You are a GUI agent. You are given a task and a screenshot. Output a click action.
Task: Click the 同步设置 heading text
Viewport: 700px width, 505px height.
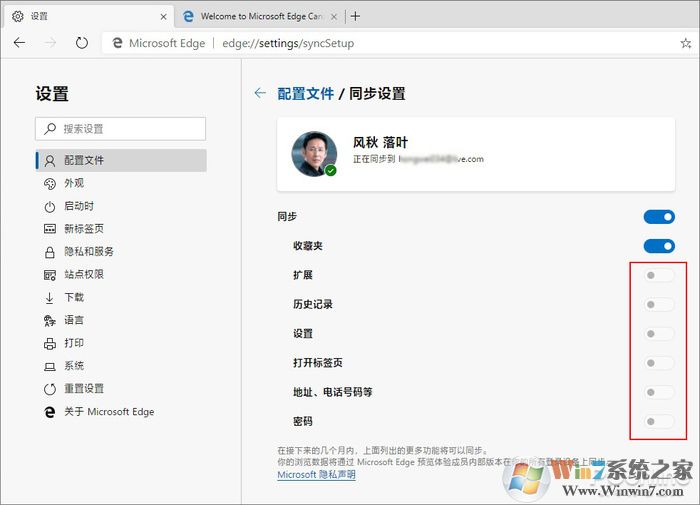click(x=377, y=94)
